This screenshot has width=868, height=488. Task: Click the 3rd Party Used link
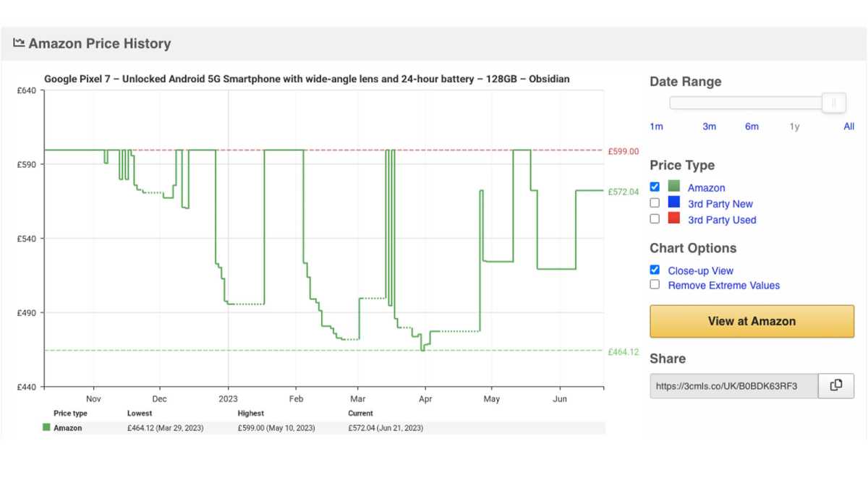point(722,220)
